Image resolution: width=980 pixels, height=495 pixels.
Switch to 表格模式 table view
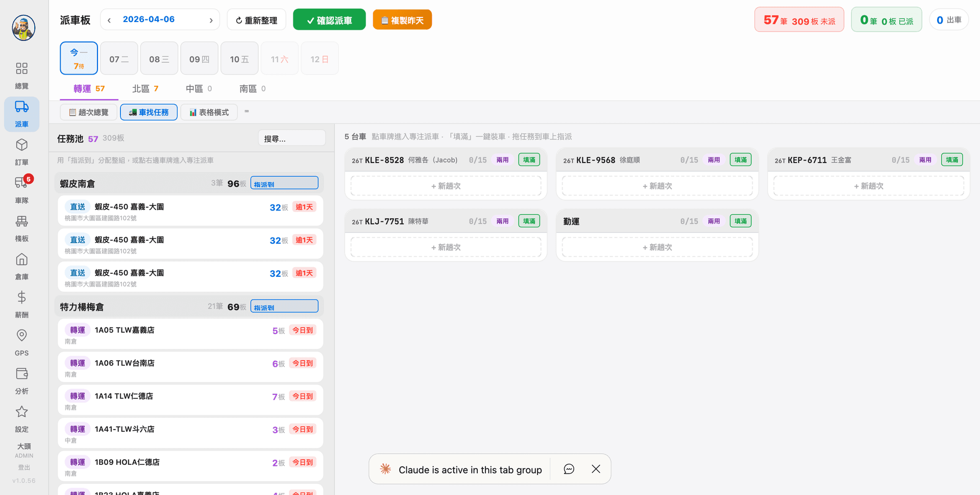click(209, 112)
